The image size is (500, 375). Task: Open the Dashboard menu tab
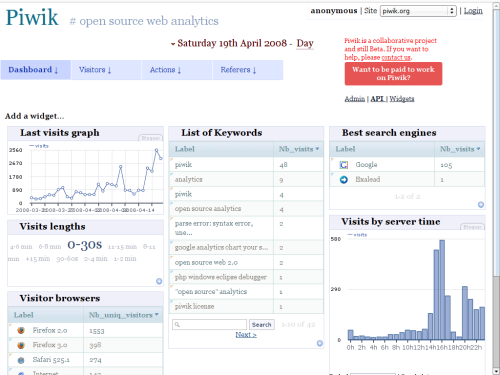point(35,70)
